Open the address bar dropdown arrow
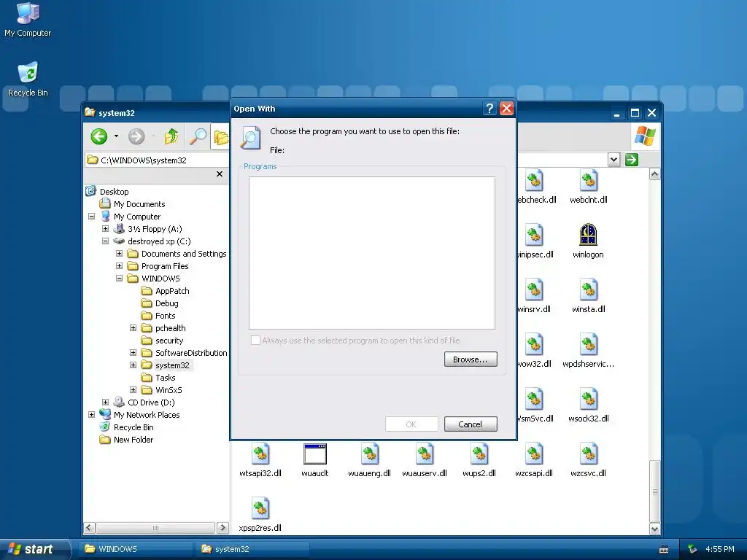The image size is (747, 560). coord(614,160)
